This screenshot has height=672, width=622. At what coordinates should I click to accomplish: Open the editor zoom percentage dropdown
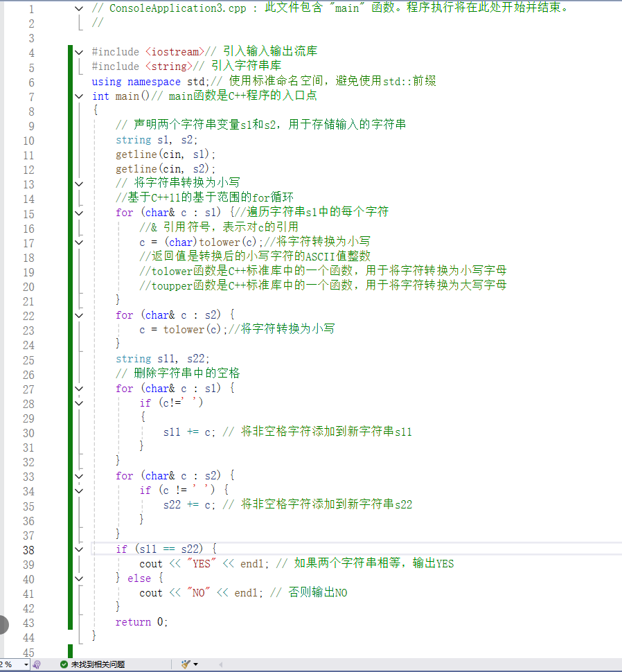26,664
